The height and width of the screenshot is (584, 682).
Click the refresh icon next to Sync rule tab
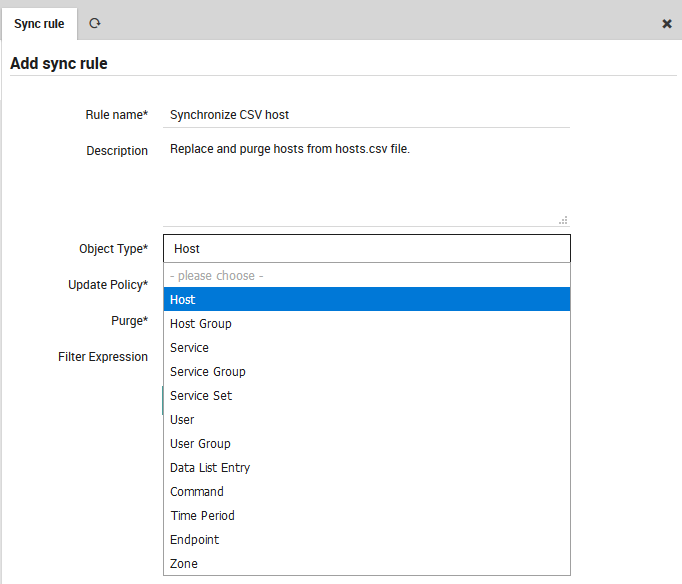tap(95, 22)
